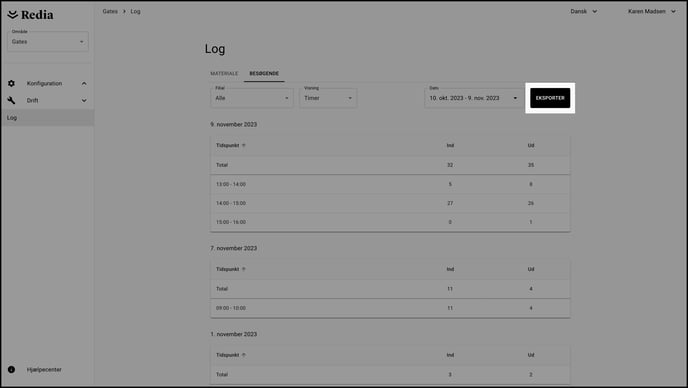The height and width of the screenshot is (388, 688).
Task: Click Log in the breadcrumb
Action: (x=135, y=11)
